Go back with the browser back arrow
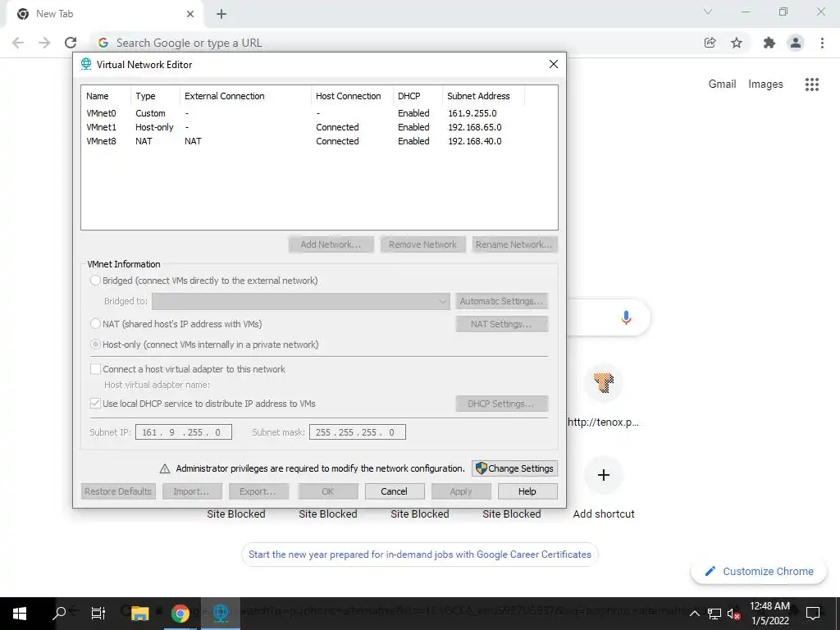Image resolution: width=840 pixels, height=630 pixels. 18,43
